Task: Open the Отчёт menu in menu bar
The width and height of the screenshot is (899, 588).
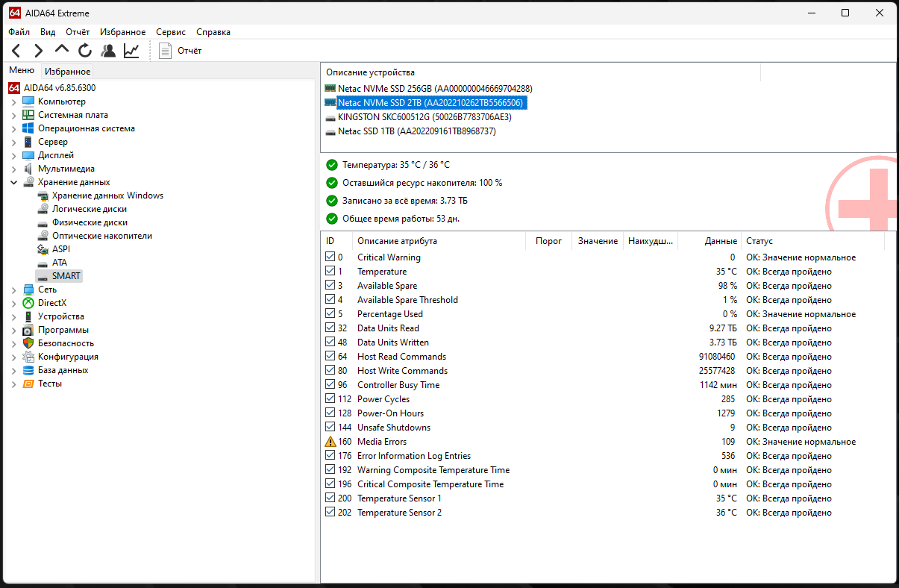Action: click(x=78, y=32)
